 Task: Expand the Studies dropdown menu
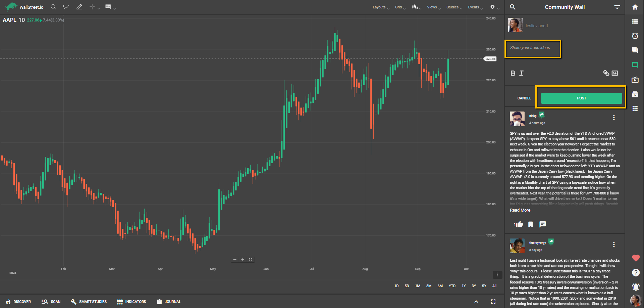[x=454, y=7]
